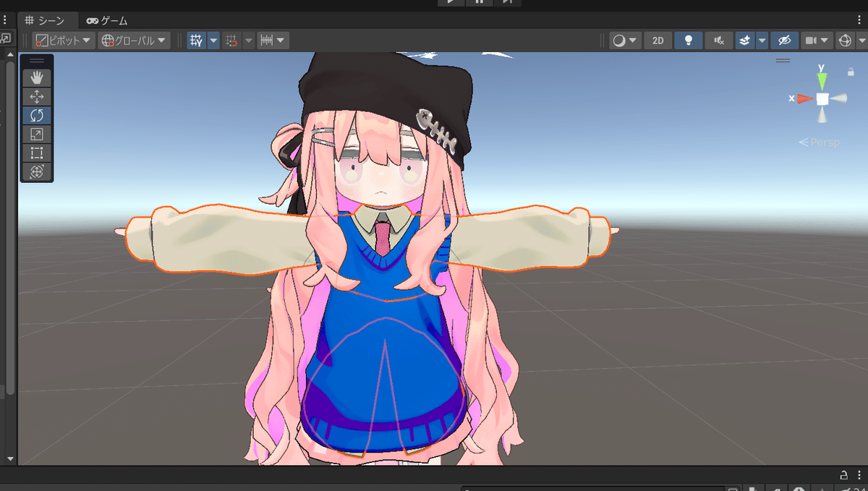
Task: Open the shading mode dropdown
Action: (626, 40)
